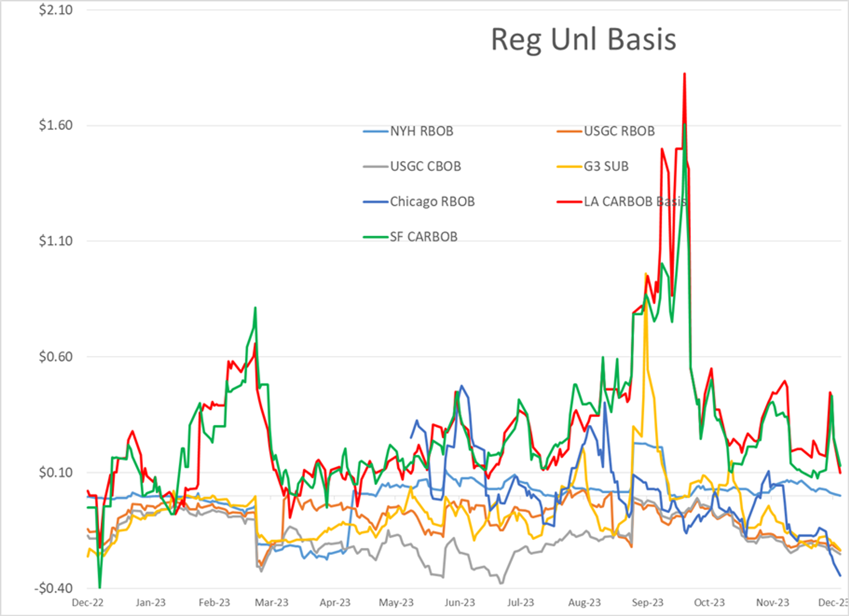Click the NYH RBOB legend entry

(408, 131)
